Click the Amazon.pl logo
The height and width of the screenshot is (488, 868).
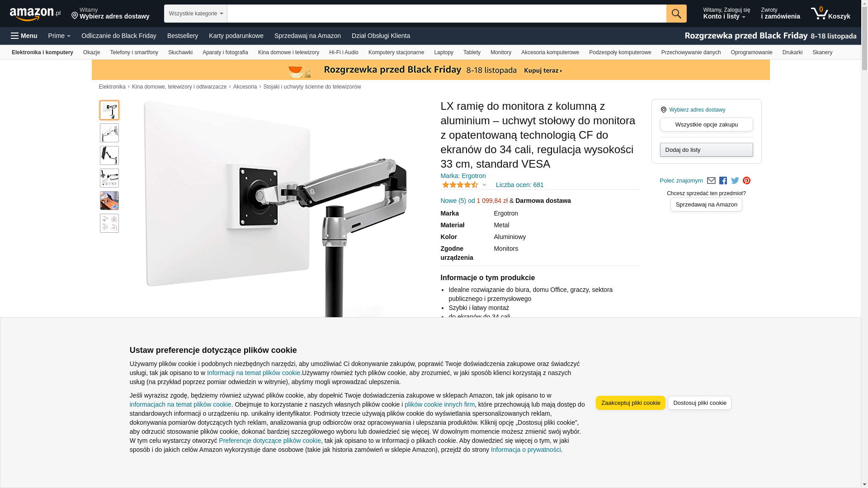[35, 14]
